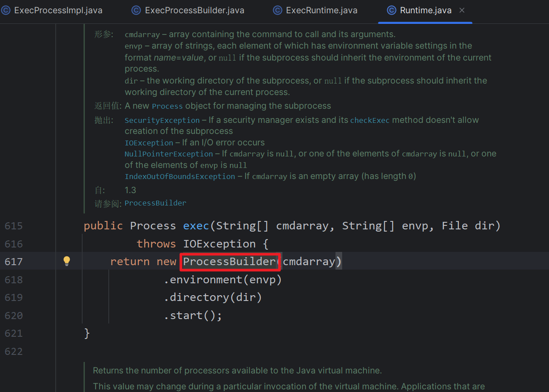Click line number 620 in the gutter
This screenshot has width=549, height=392.
coord(13,316)
